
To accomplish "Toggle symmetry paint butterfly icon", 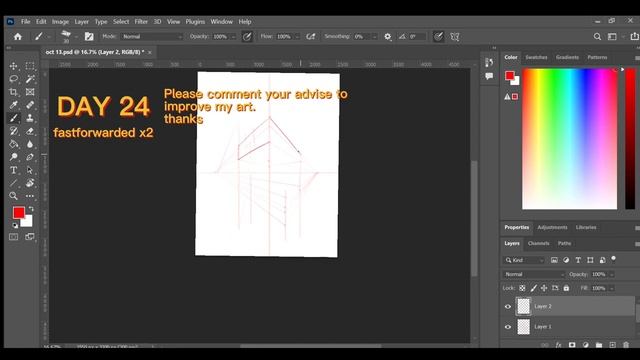I will (455, 37).
